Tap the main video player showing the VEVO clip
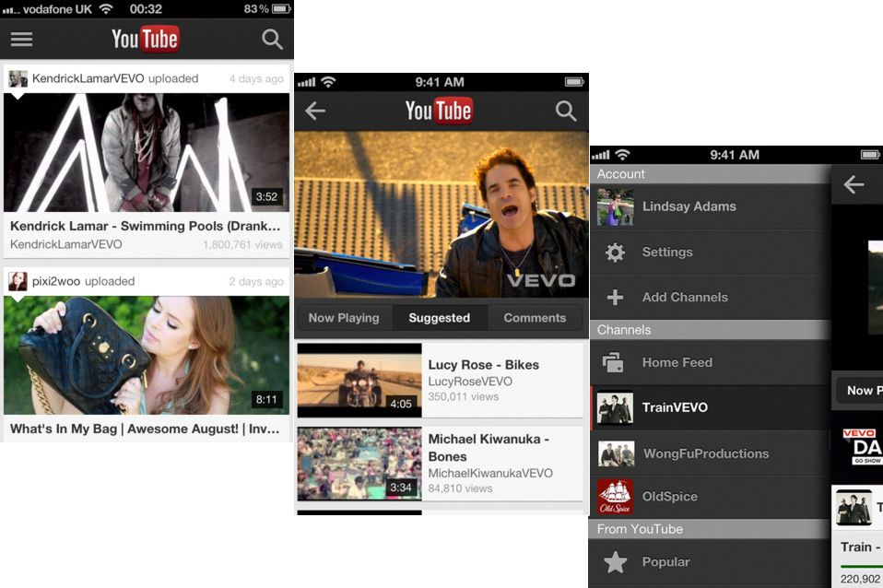 click(x=441, y=215)
